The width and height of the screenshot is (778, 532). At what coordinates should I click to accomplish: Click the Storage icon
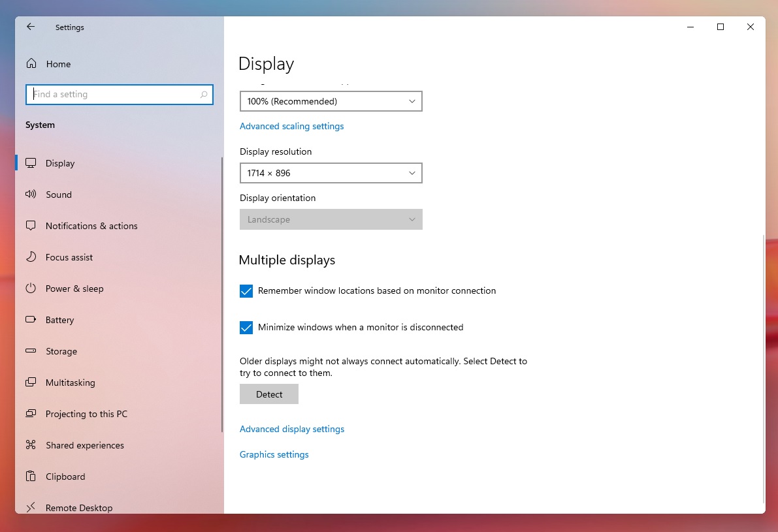point(31,351)
